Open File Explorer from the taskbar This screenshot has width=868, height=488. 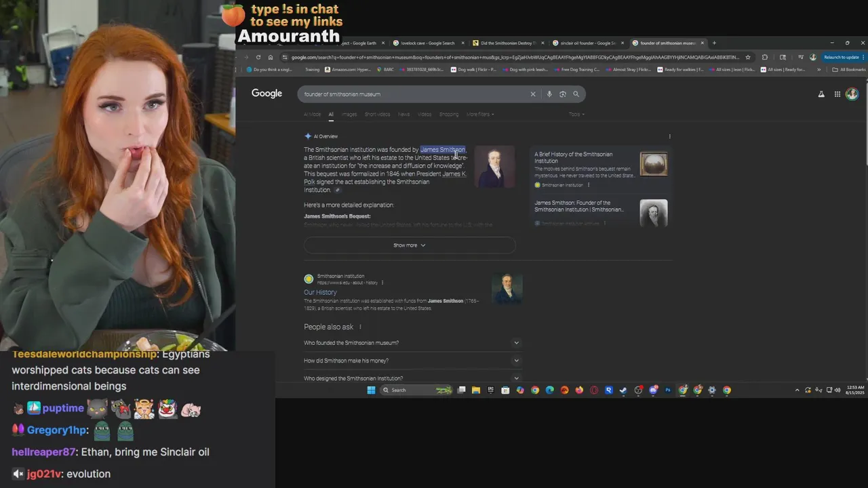(476, 390)
